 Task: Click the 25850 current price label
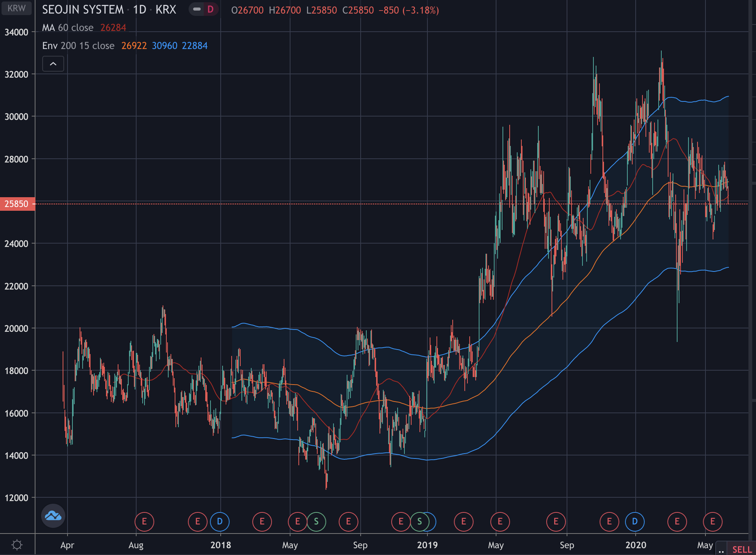[17, 204]
